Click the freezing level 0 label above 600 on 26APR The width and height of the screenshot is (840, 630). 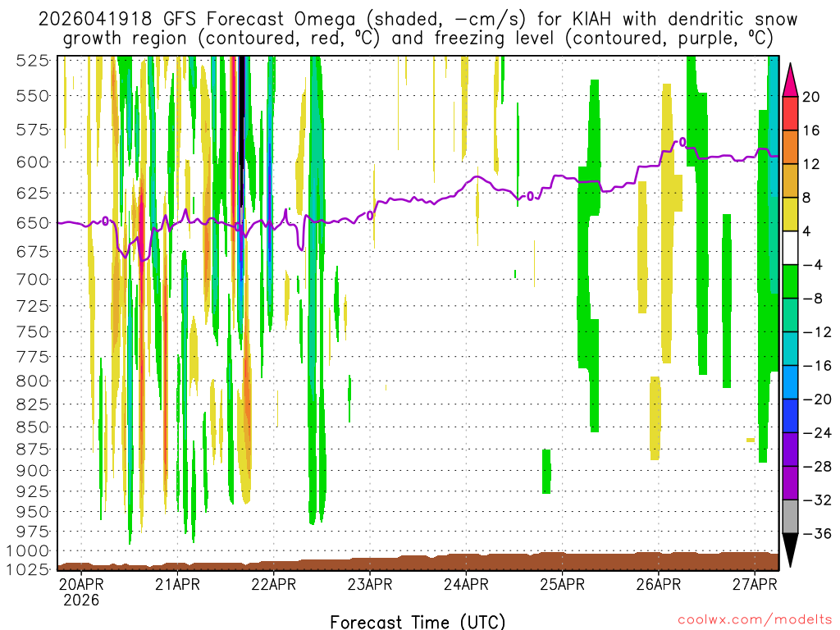(682, 142)
